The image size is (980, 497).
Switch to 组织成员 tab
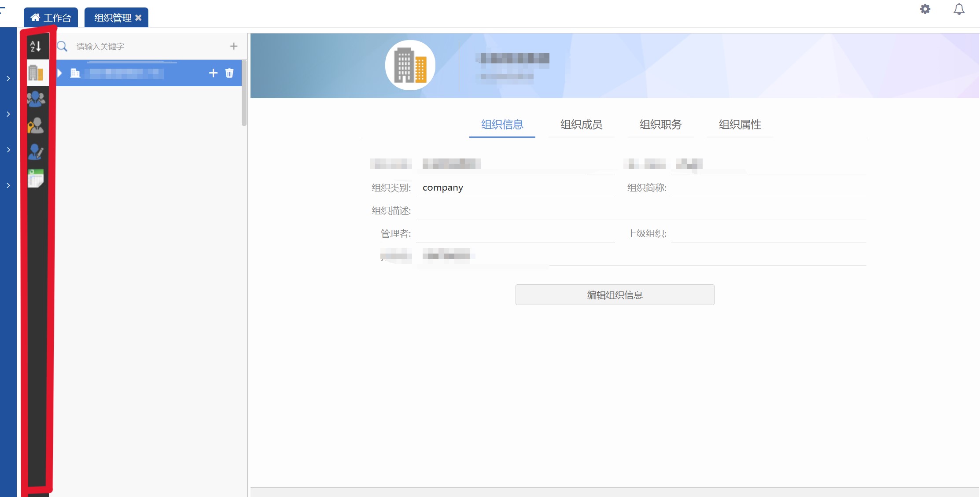pos(581,125)
